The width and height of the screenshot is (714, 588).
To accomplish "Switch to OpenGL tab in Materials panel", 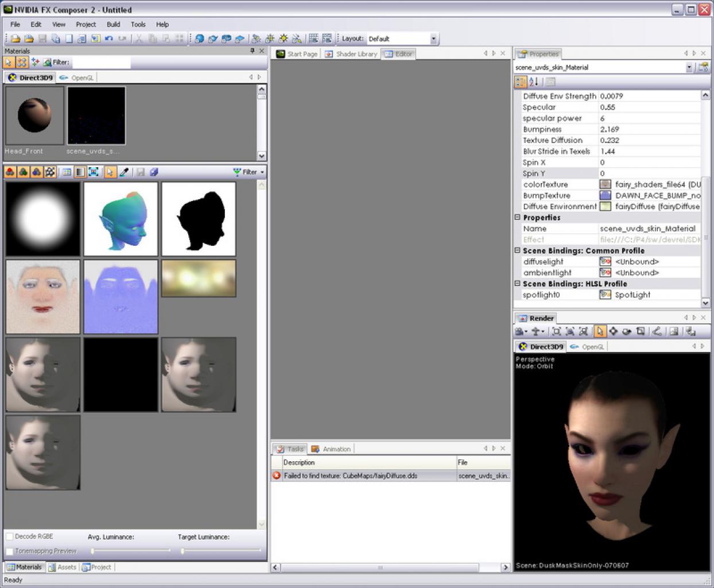I will (77, 78).
